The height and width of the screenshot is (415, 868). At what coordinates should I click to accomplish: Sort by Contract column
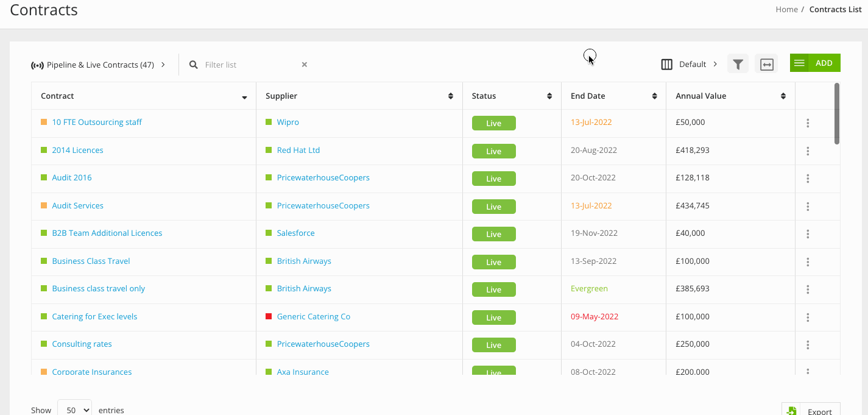[x=244, y=97]
